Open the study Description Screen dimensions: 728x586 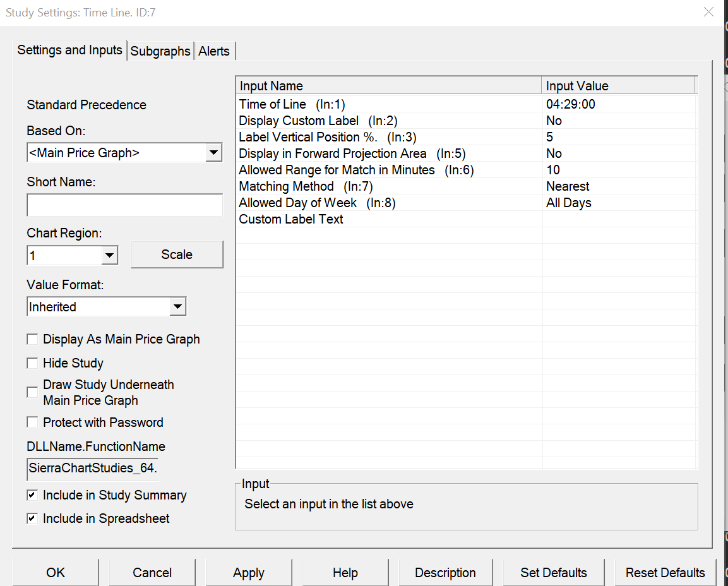coord(445,573)
